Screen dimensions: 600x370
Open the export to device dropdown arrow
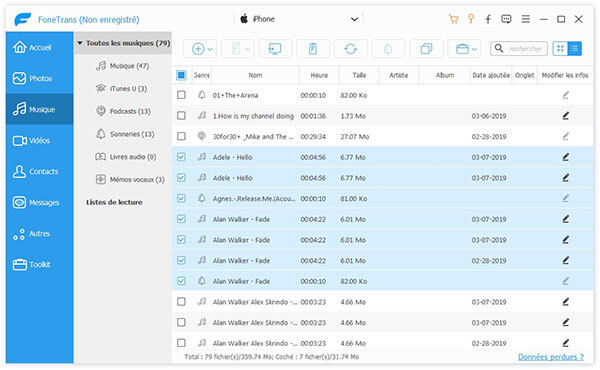248,49
